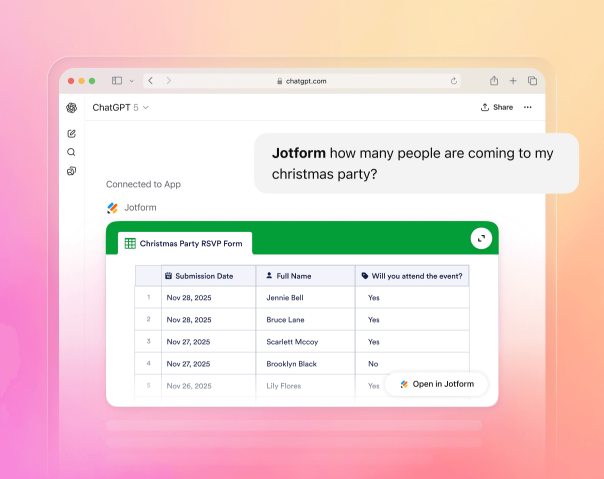
Task: Expand Safari sidebar options chevron
Action: (129, 81)
